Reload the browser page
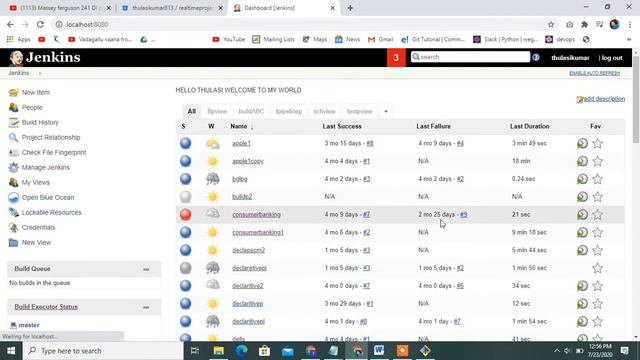The height and width of the screenshot is (360, 640). tap(40, 24)
